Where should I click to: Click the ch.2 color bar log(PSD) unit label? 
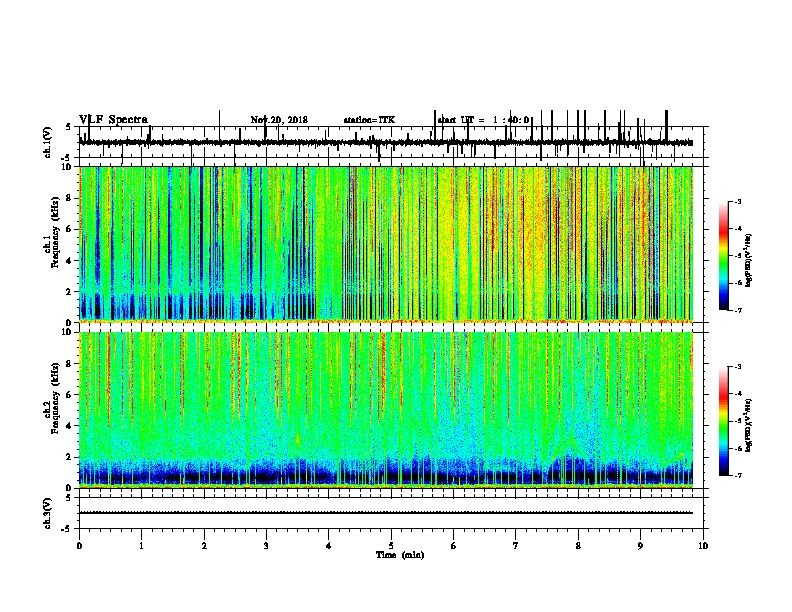pos(749,425)
